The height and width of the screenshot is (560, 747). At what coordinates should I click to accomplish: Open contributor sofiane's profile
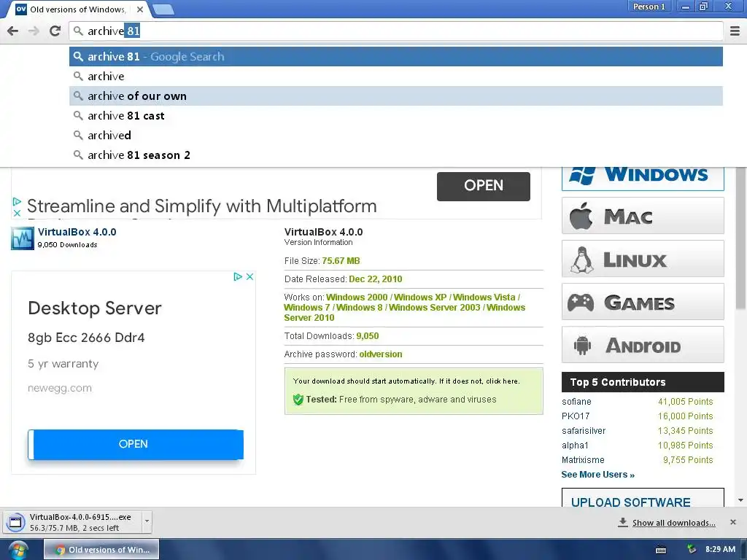[576, 402]
